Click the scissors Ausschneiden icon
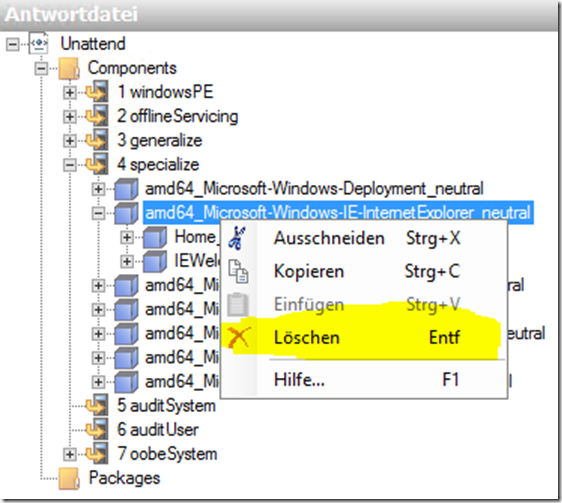This screenshot has width=562, height=503. [237, 238]
